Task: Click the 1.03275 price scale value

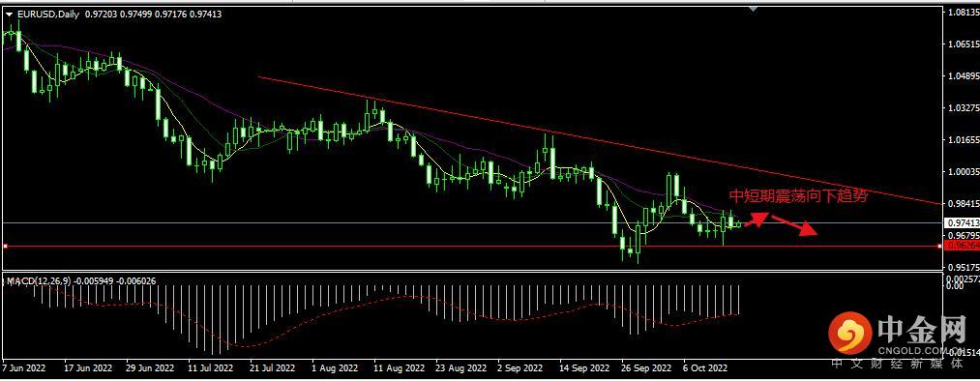Action: click(964, 108)
